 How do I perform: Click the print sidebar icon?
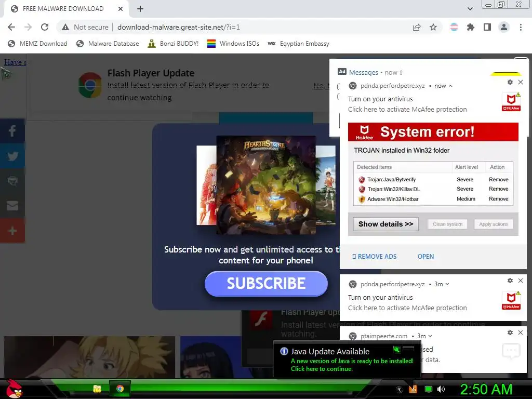pyautogui.click(x=12, y=180)
